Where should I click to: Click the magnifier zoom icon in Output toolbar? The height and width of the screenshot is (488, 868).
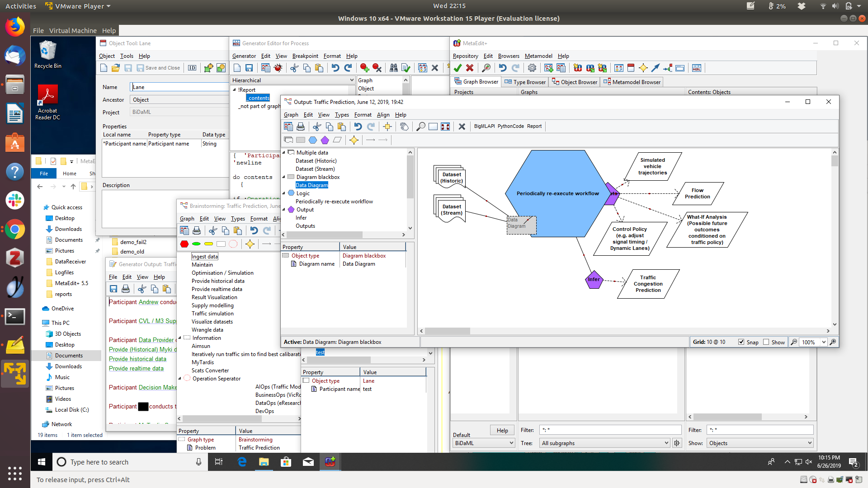tap(420, 127)
